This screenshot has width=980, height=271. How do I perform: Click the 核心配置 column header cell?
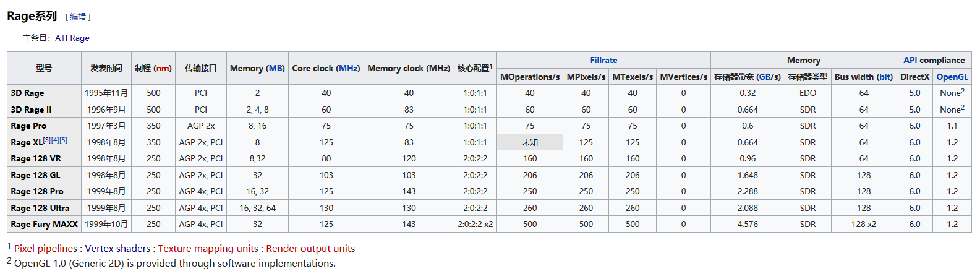pyautogui.click(x=475, y=68)
